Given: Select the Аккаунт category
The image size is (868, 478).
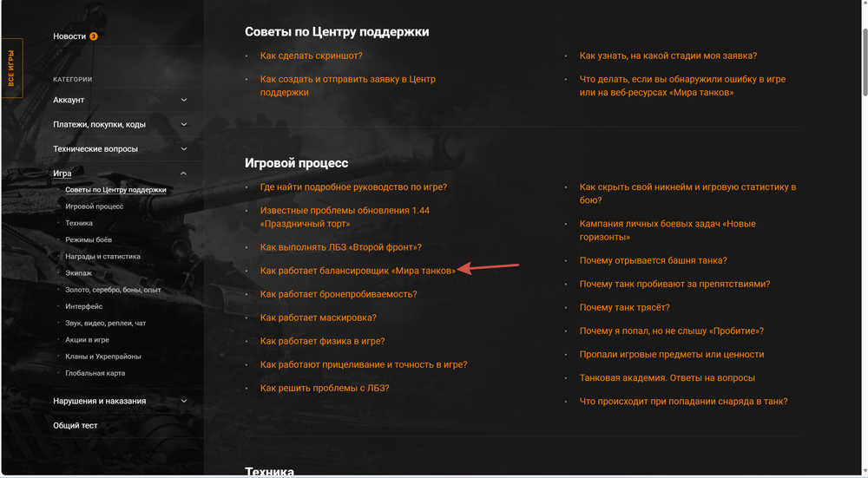Looking at the screenshot, I should tap(69, 100).
